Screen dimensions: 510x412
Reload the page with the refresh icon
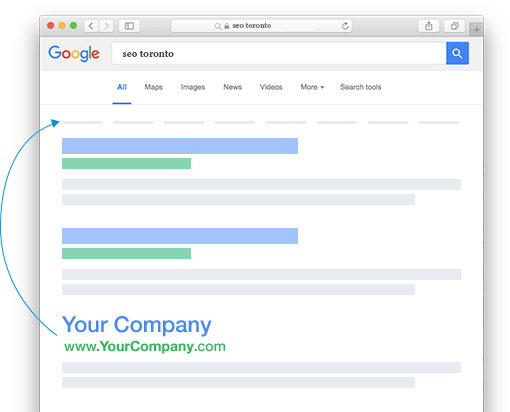(345, 26)
